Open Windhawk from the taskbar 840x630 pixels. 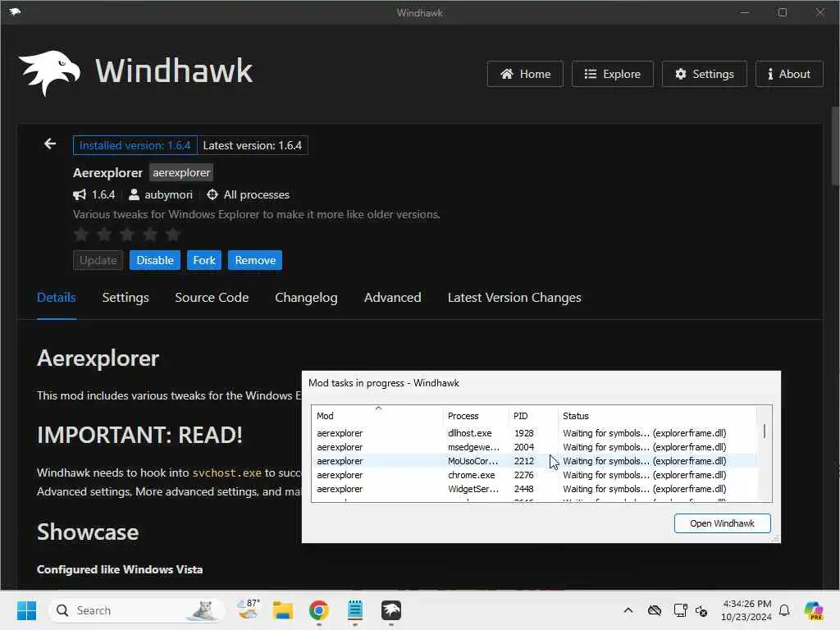pyautogui.click(x=391, y=610)
